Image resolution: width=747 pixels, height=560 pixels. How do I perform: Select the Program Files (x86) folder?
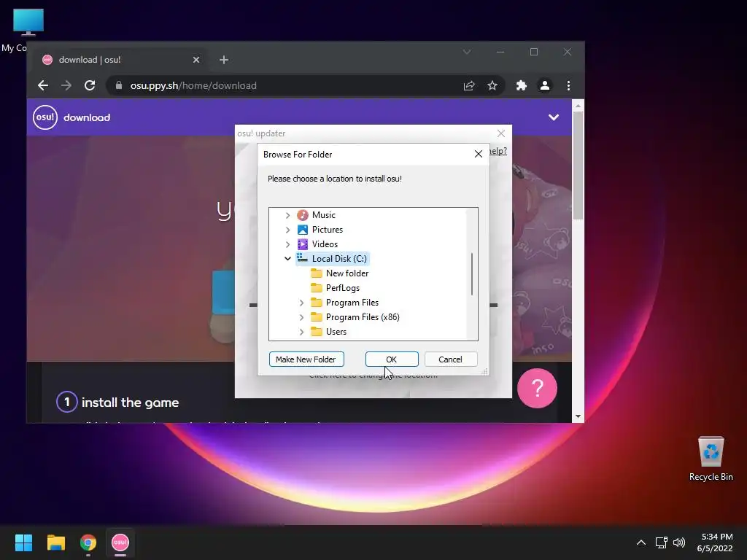tap(363, 318)
